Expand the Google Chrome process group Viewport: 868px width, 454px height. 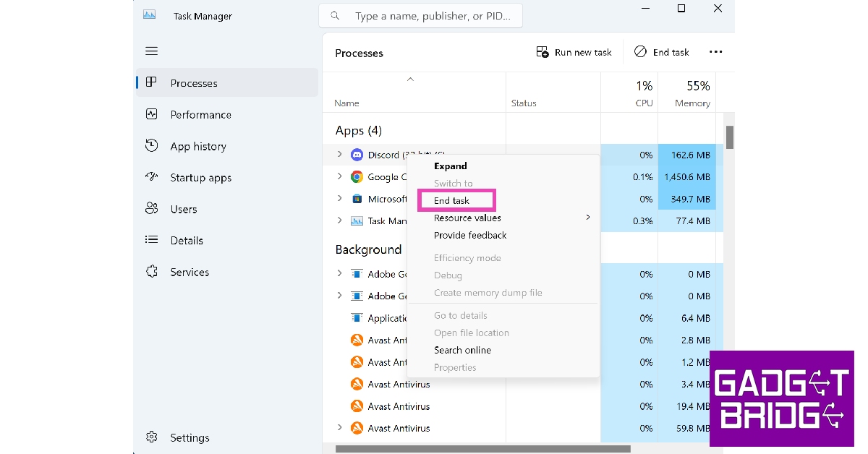tap(340, 176)
